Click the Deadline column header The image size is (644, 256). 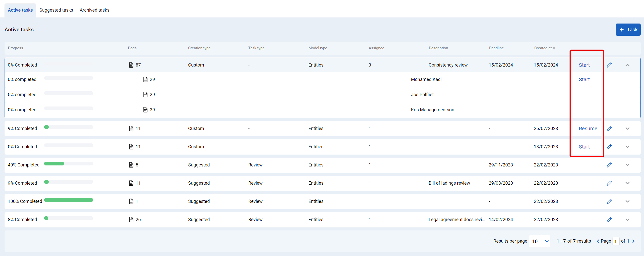[x=496, y=48]
